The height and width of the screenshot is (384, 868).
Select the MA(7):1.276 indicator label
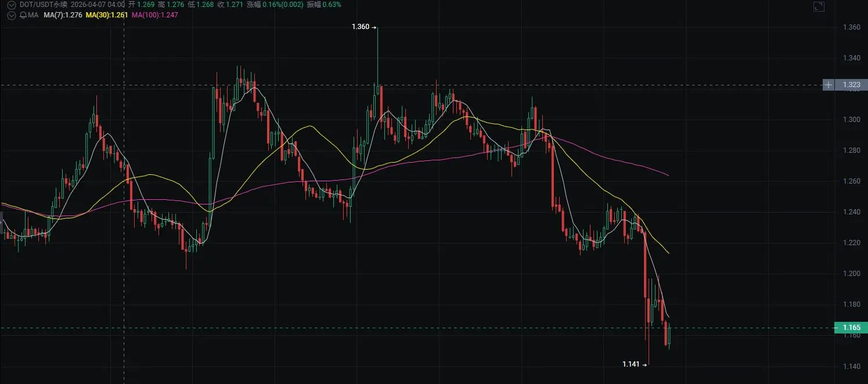63,15
